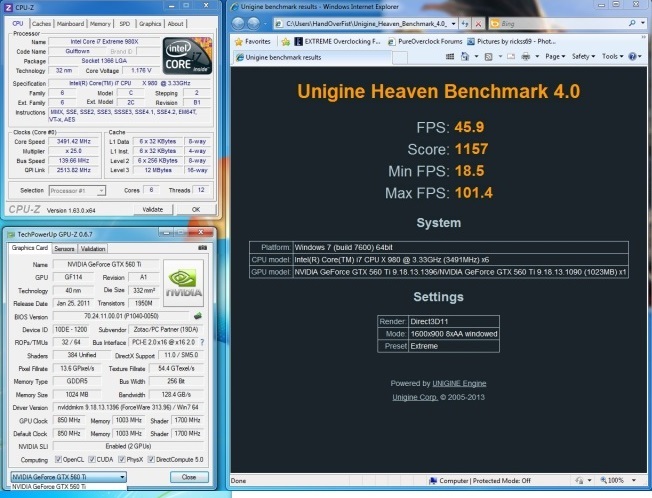Click the NVIDIA logo in GPU-Z
Image resolution: width=652 pixels, height=498 pixels.
point(183,283)
